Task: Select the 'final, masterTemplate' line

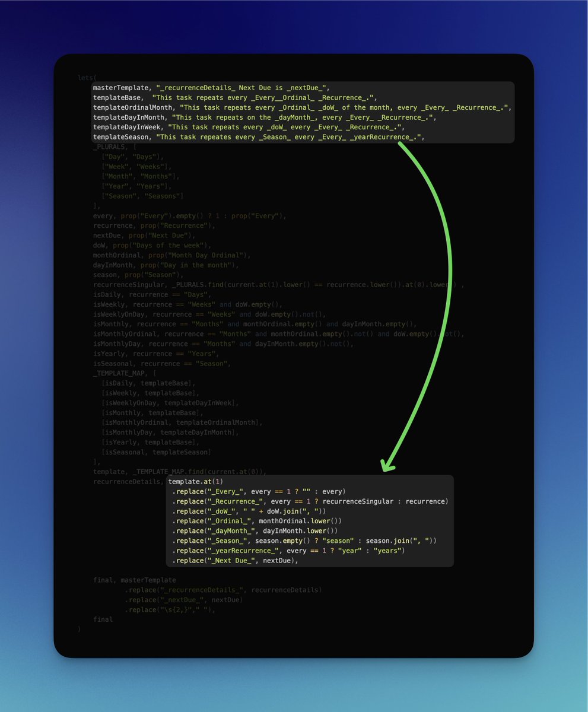Action: (134, 580)
